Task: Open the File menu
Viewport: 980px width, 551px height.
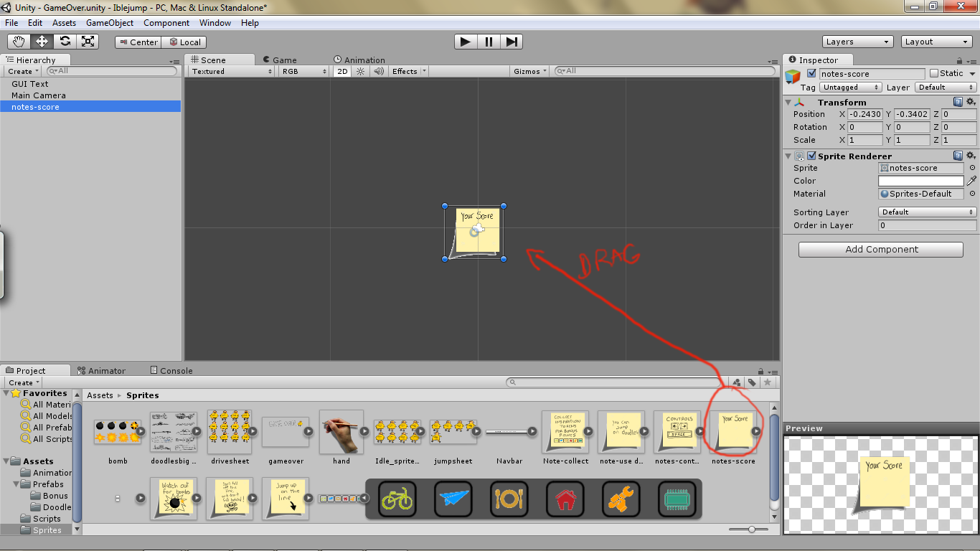Action: click(11, 23)
